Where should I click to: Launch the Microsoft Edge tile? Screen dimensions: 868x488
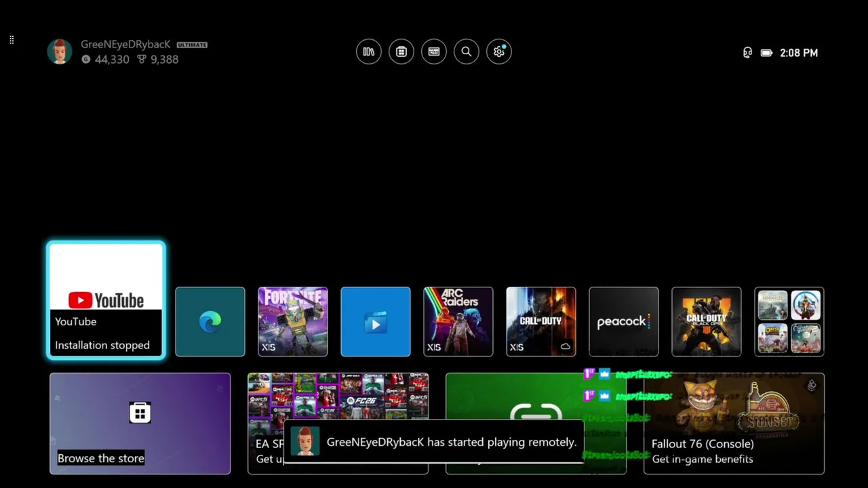click(210, 321)
